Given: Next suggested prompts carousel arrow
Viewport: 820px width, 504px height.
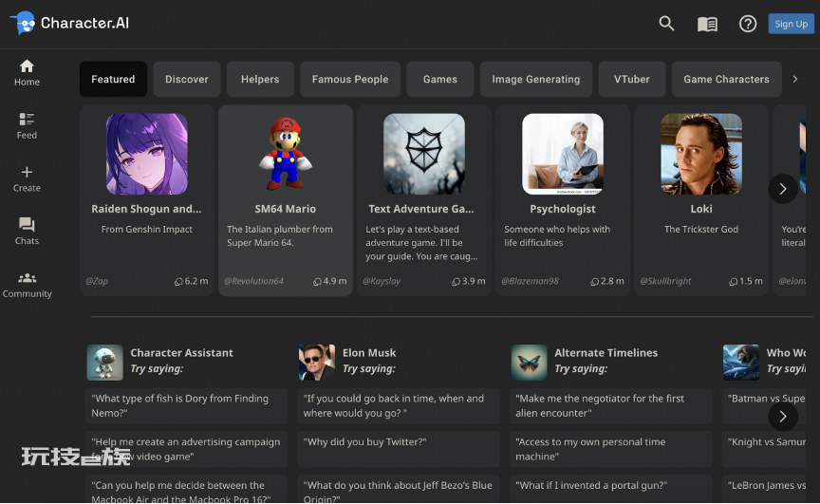Looking at the screenshot, I should tap(783, 416).
